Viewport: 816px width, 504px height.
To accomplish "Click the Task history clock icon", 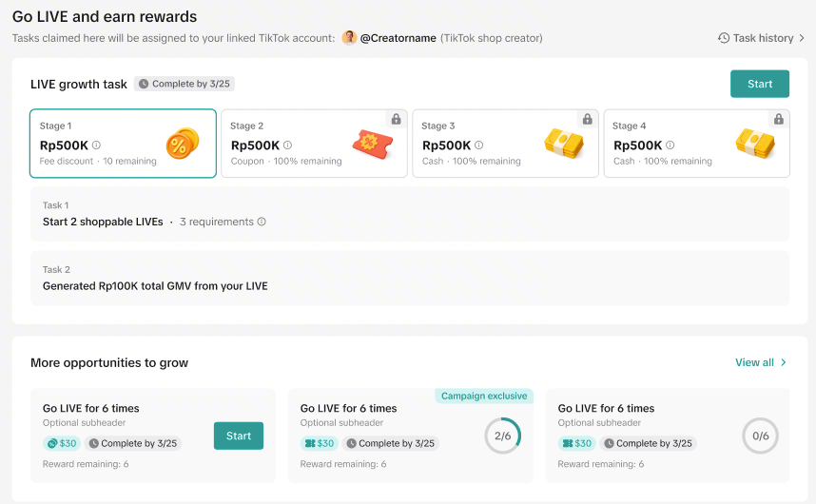I will [x=724, y=38].
